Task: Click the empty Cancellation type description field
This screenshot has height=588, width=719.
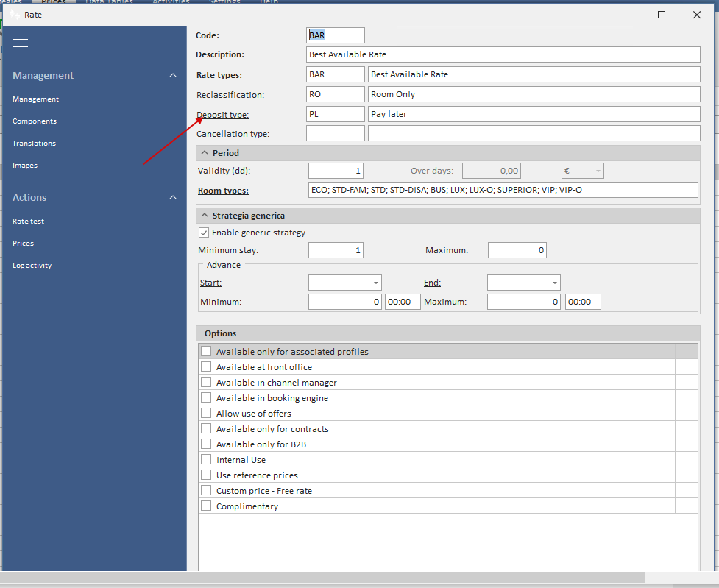Action: [534, 133]
